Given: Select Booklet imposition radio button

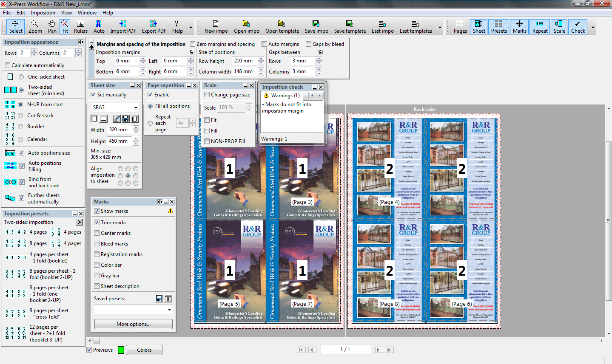Looking at the screenshot, I should click(20, 127).
